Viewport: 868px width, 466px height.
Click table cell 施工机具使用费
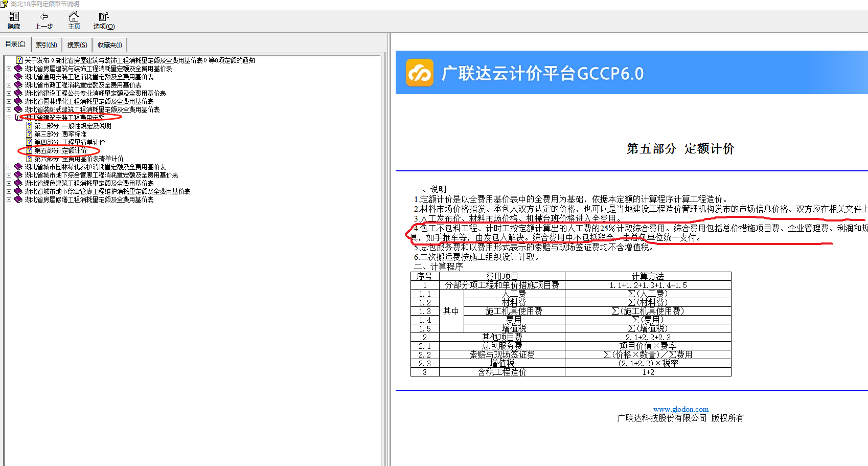click(514, 311)
